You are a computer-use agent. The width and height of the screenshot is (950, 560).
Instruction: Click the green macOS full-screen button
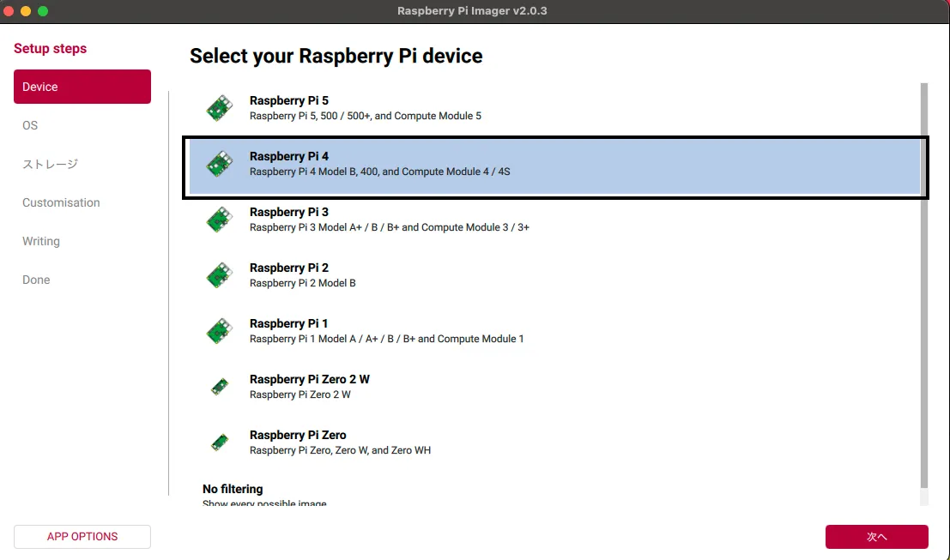(43, 11)
